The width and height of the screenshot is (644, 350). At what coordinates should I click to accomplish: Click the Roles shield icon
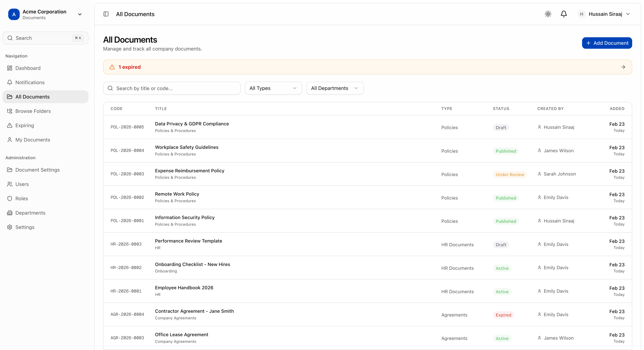pyautogui.click(x=9, y=198)
